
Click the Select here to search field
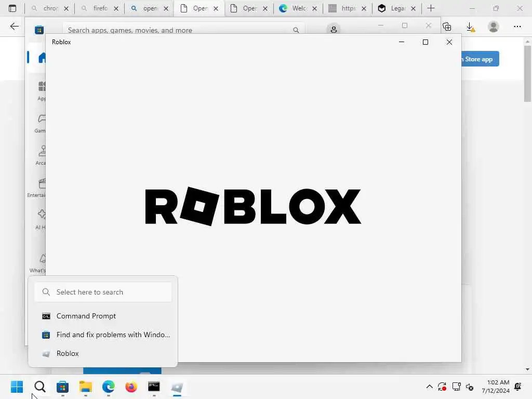[103, 292]
